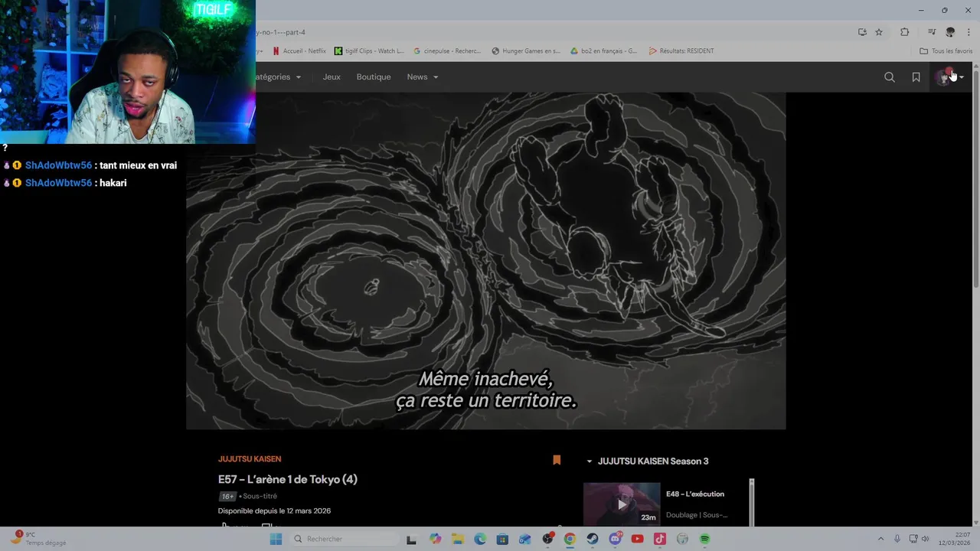
Task: Open the Tous les favoris folder
Action: [946, 51]
